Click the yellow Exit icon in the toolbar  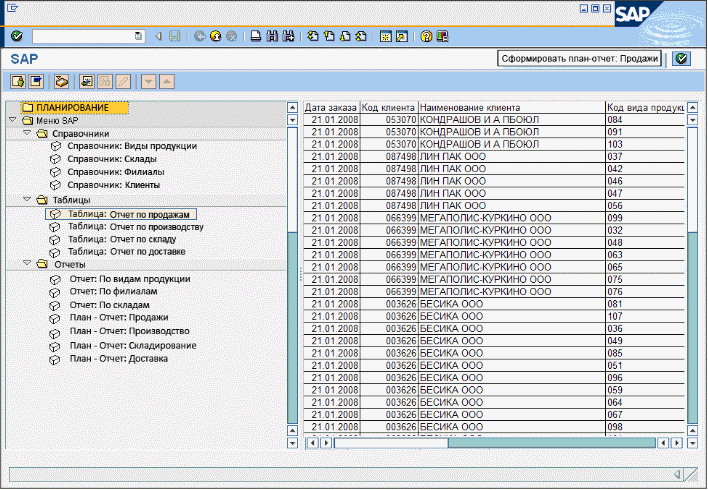coord(215,36)
